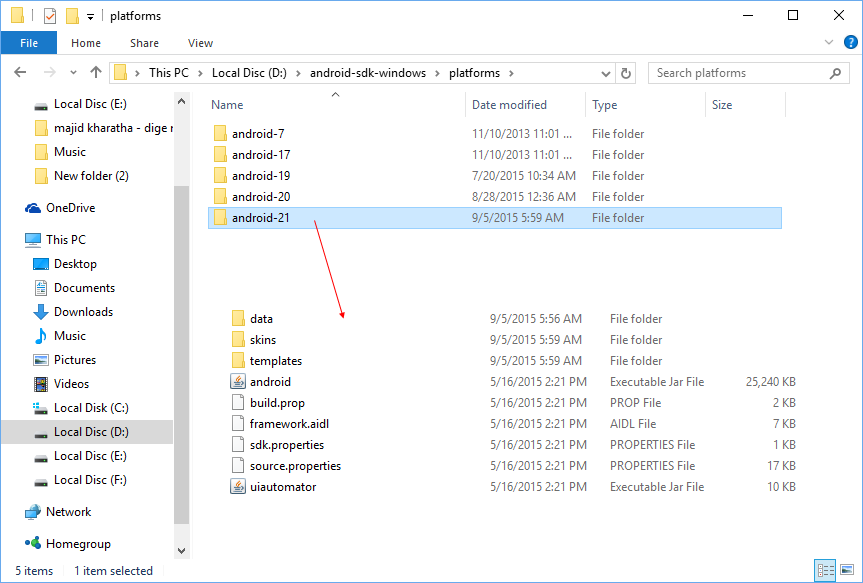Open OneDrive in the navigation pane
The image size is (863, 583).
pyautogui.click(x=72, y=208)
